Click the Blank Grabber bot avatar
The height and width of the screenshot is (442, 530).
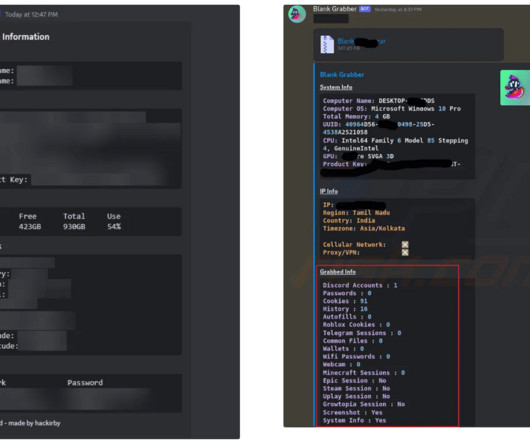tap(297, 14)
